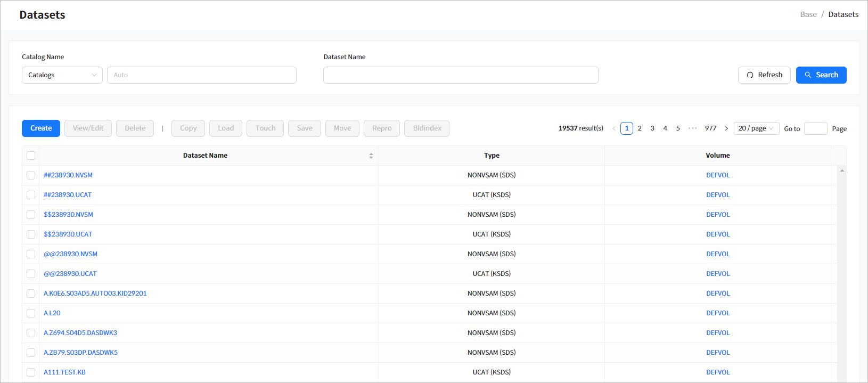Click the blue Search button
Viewport: 868px width, 383px height.
coord(821,75)
